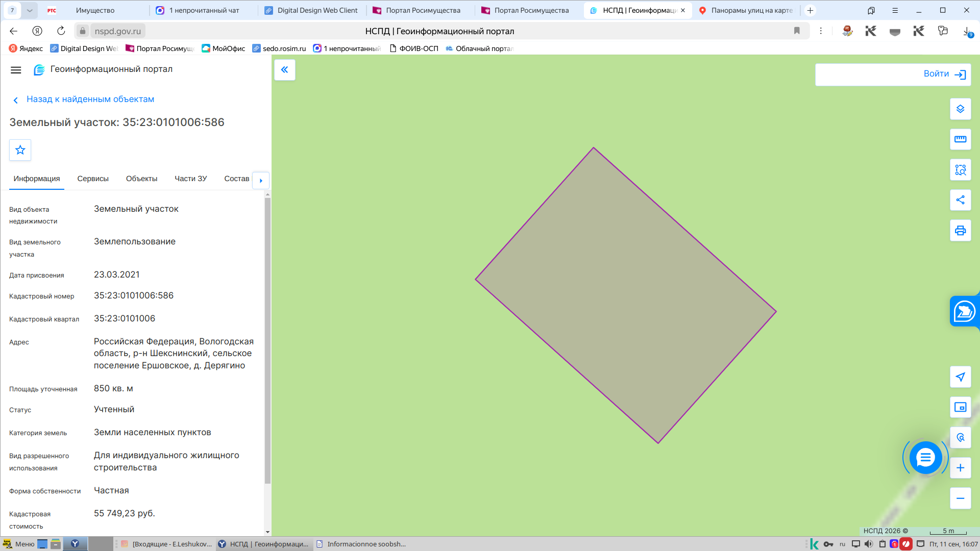Collapse the left information panel
This screenshot has height=551, width=980.
point(285,70)
